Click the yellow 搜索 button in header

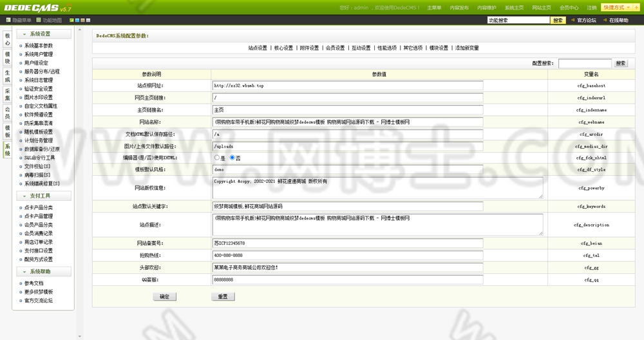[x=558, y=20]
